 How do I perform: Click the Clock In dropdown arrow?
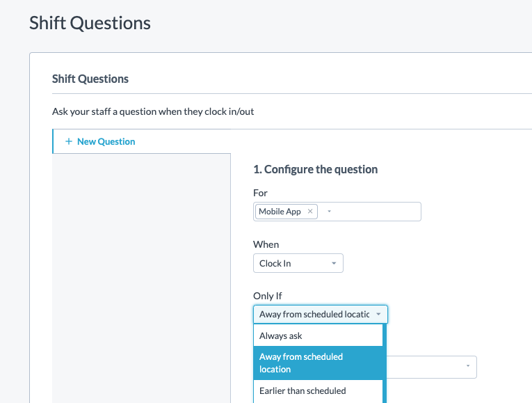coord(334,264)
